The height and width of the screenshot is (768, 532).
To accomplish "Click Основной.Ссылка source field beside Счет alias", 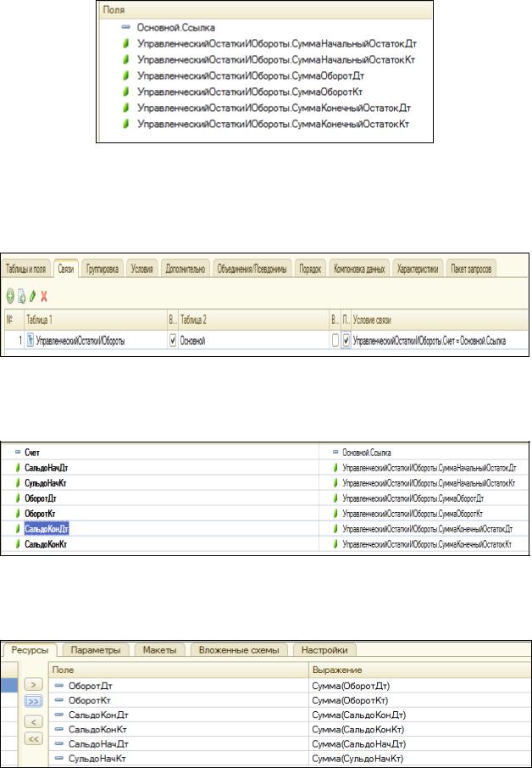I will point(366,453).
